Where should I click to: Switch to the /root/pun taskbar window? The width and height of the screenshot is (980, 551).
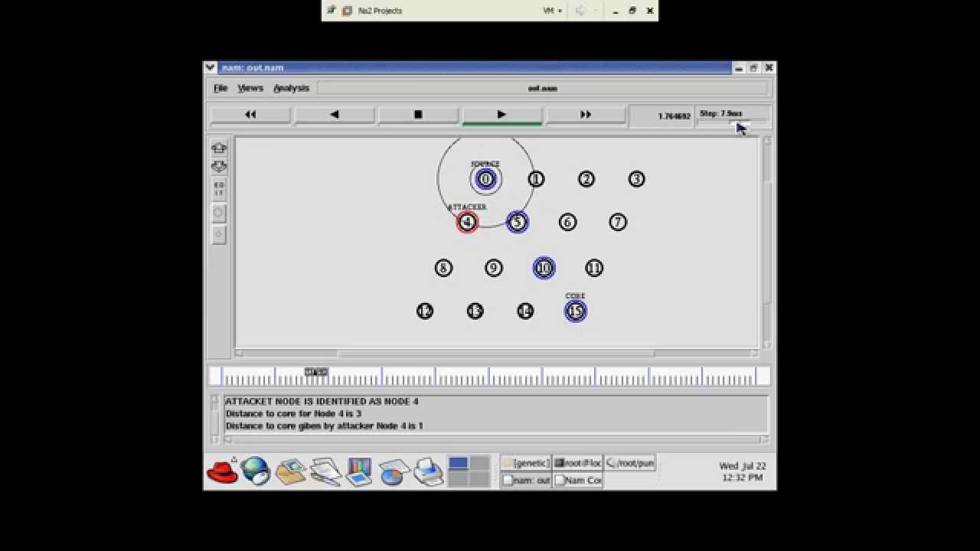[629, 463]
